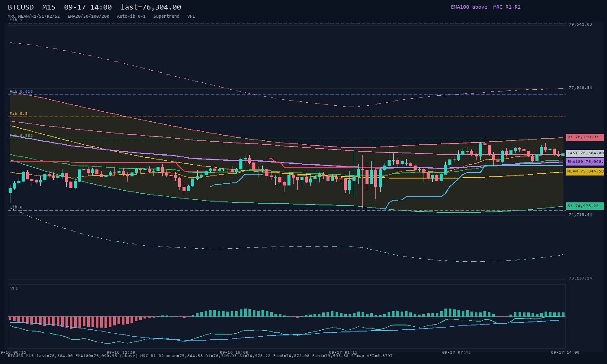Click the Fib 1 level label
The image size is (607, 364).
(x=16, y=20)
